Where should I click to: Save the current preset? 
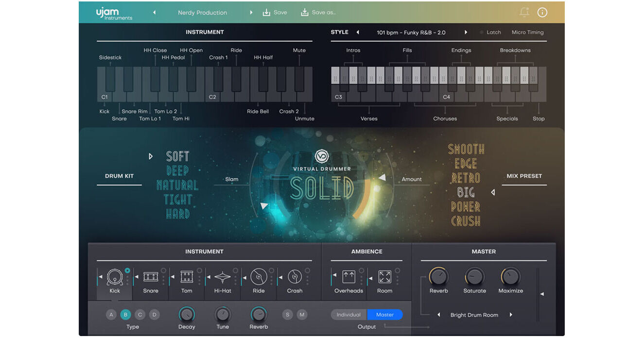click(x=275, y=12)
